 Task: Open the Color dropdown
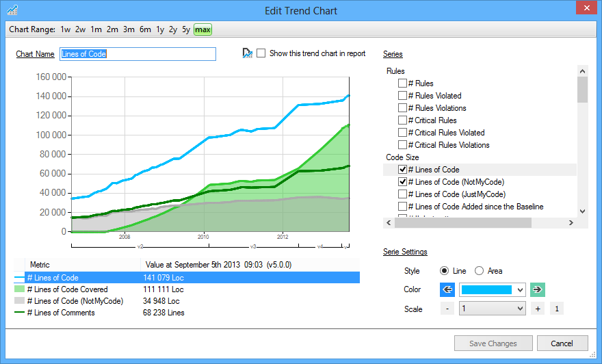pyautogui.click(x=519, y=289)
